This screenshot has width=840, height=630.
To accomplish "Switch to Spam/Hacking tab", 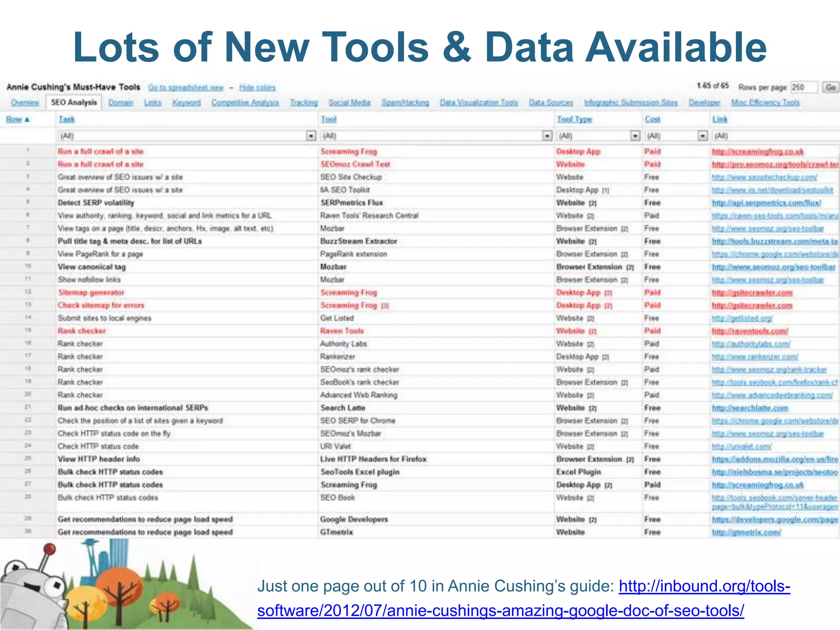I will (405, 103).
